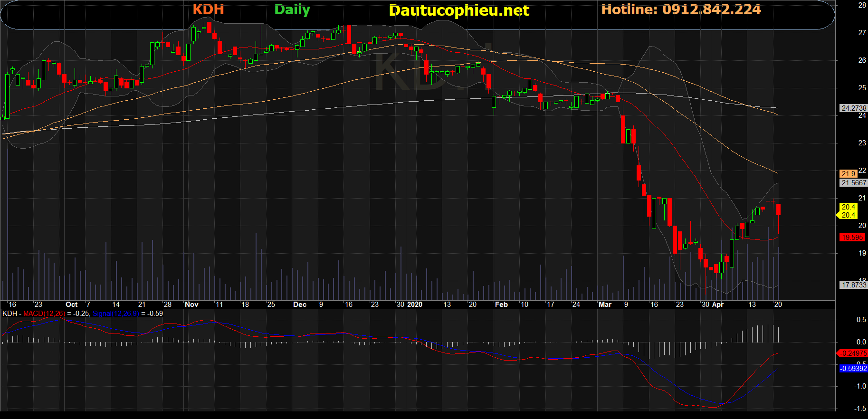
Task: Click the Feb month marker on axis
Action: click(501, 305)
